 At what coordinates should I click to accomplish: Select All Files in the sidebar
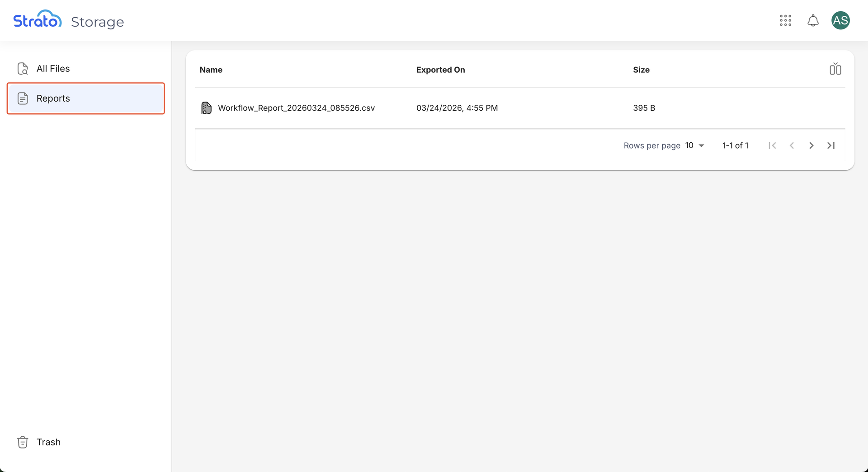[53, 69]
